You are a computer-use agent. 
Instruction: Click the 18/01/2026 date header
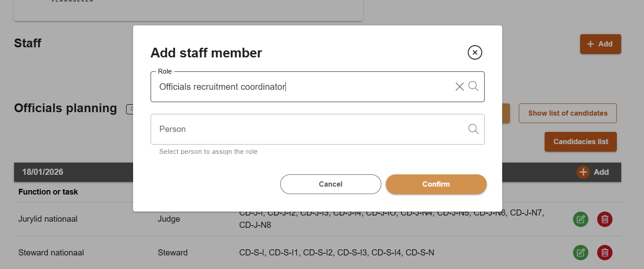(42, 172)
